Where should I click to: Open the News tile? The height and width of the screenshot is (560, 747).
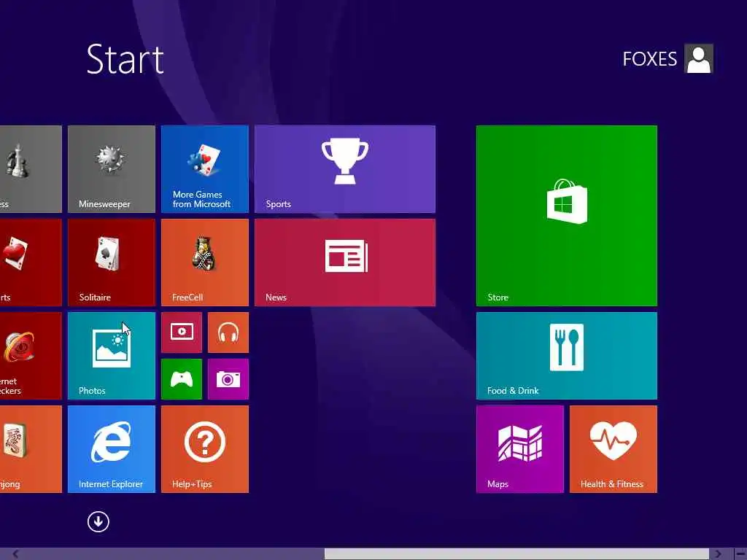point(345,262)
